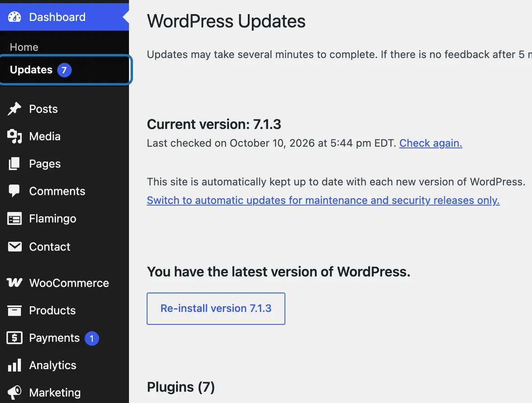Open the Contact menu label
Viewport: 532px width, 403px height.
pos(50,247)
